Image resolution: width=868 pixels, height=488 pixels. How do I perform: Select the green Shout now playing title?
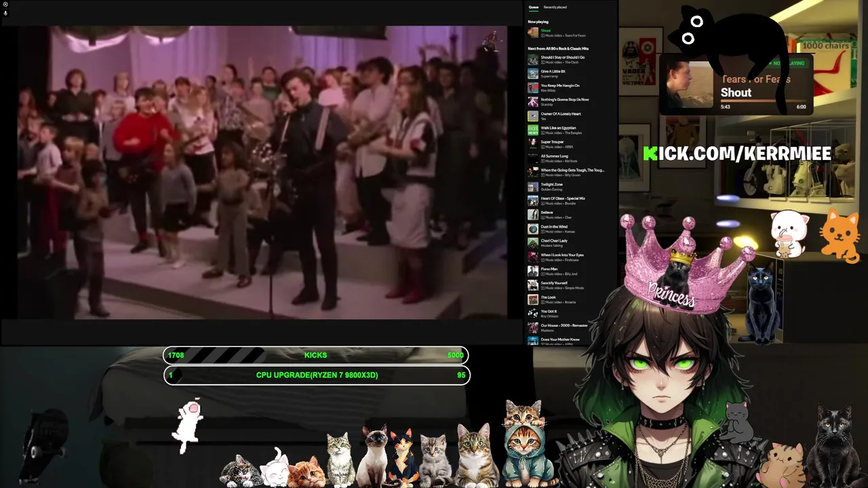click(546, 30)
